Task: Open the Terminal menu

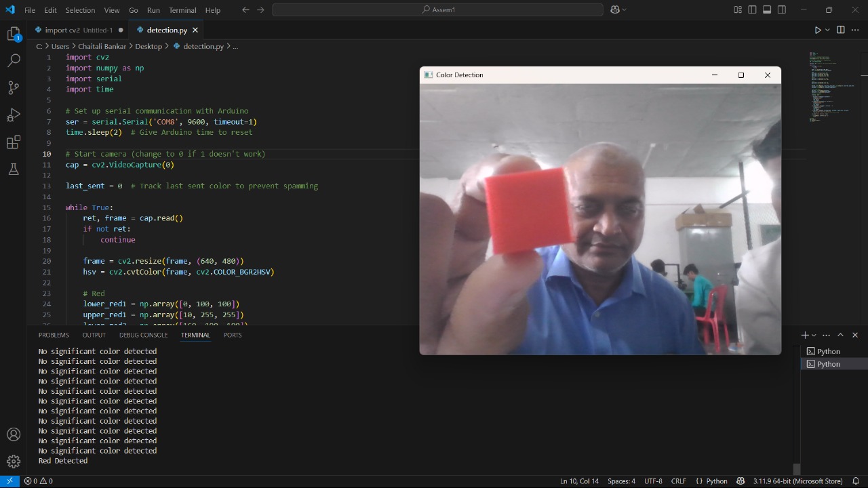Action: (182, 10)
